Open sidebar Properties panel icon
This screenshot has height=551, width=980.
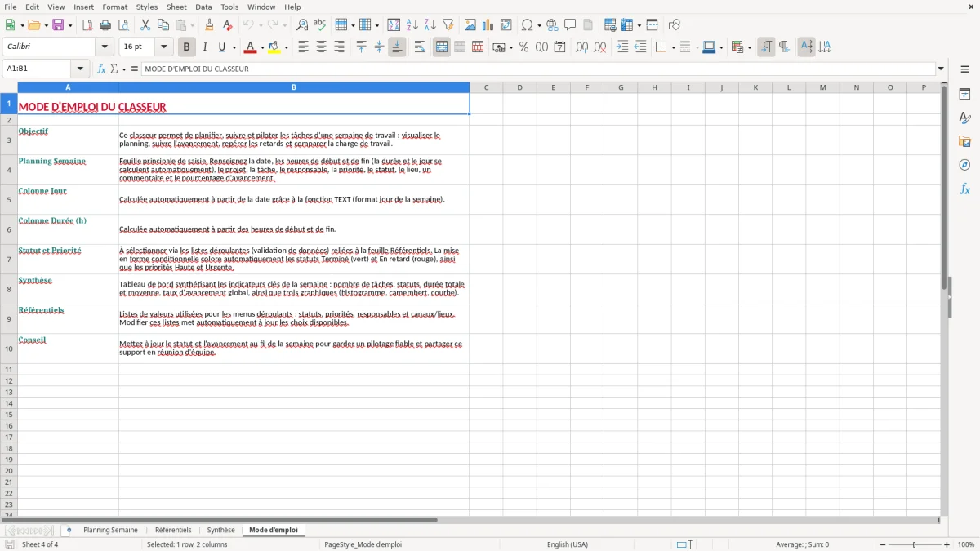pos(964,95)
